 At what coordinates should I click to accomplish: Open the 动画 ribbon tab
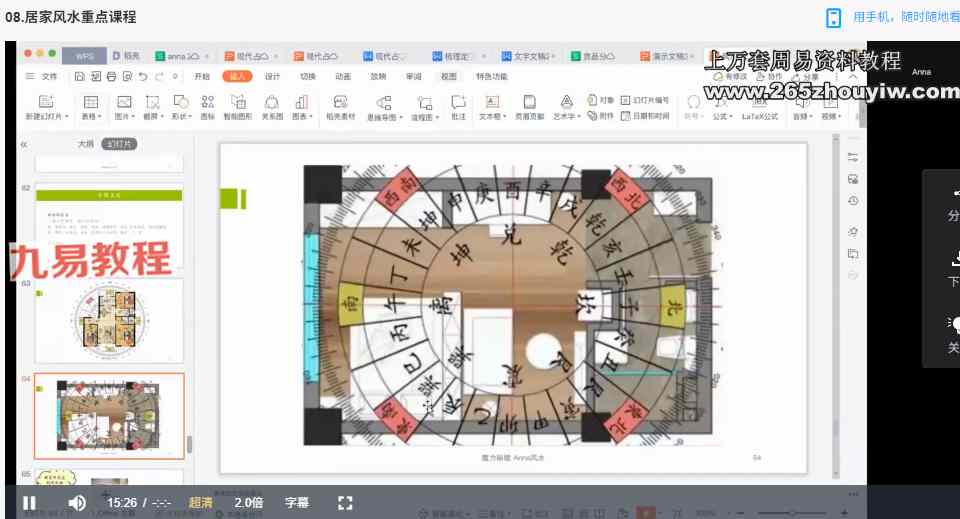tap(343, 76)
